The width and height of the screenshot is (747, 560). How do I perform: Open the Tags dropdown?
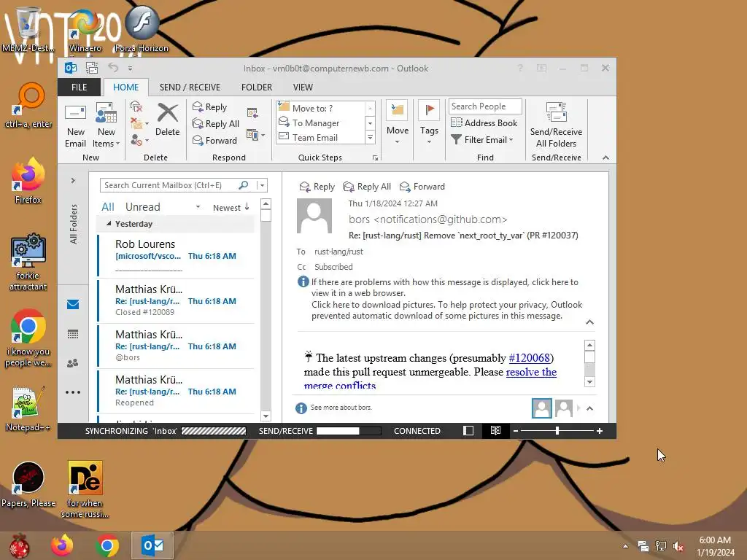pyautogui.click(x=429, y=122)
